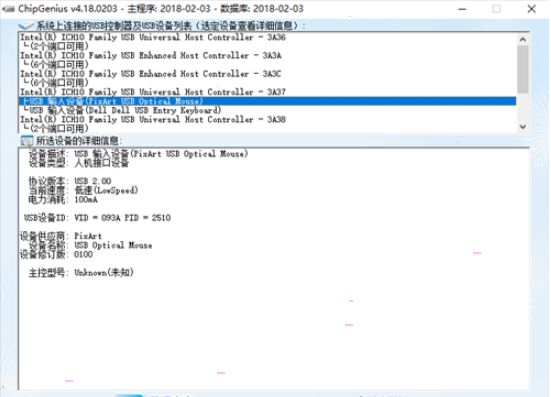Click the 6 ports available row under 3A3C
Image resolution: width=551 pixels, height=397 pixels.
click(56, 83)
